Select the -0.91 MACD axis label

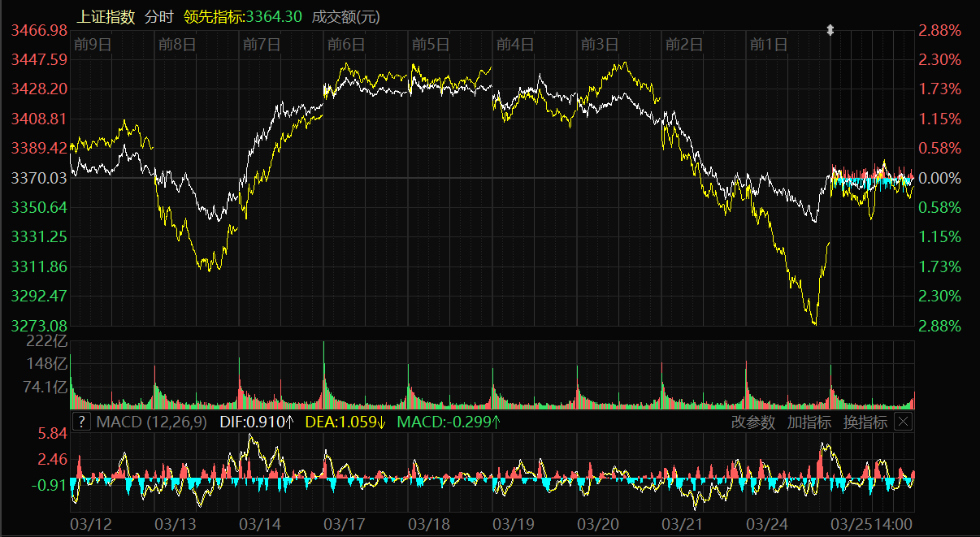50,486
